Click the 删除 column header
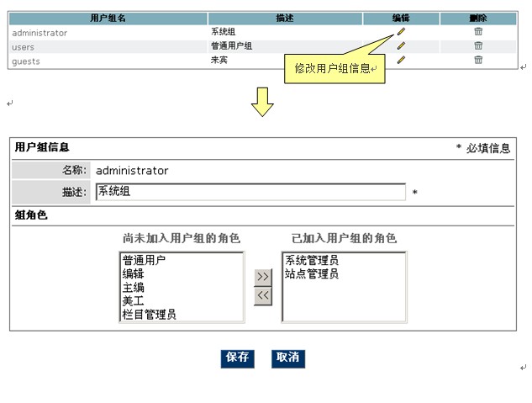The width and height of the screenshot is (532, 403). pyautogui.click(x=478, y=19)
